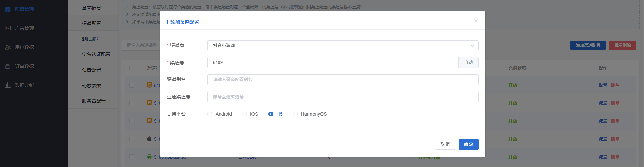Confirm with the 确定 button
Screen dimensions: 644x167
[468, 144]
